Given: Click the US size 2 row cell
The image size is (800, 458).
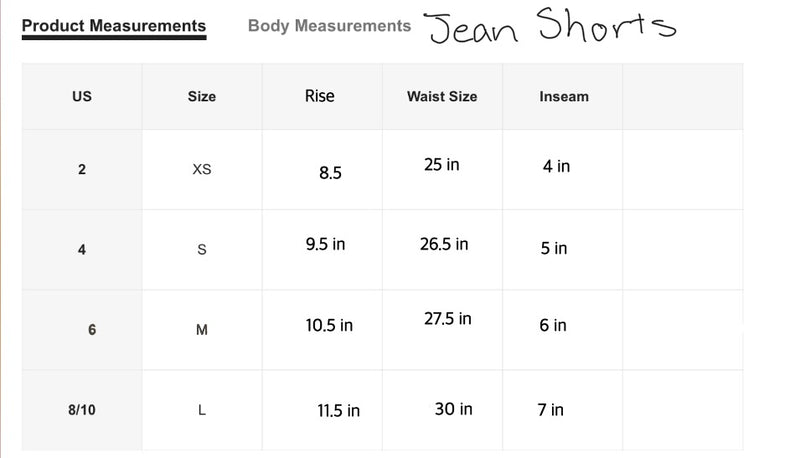Looking at the screenshot, I should click(82, 169).
